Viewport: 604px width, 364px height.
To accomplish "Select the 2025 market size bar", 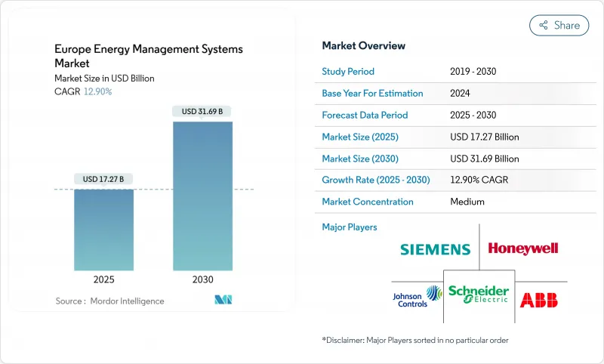I will point(104,230).
